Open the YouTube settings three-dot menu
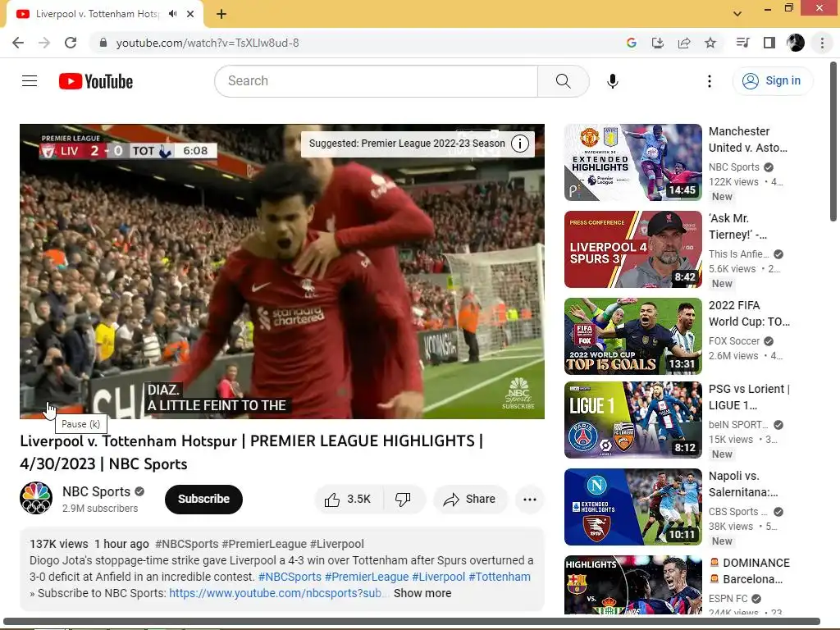 pos(710,81)
